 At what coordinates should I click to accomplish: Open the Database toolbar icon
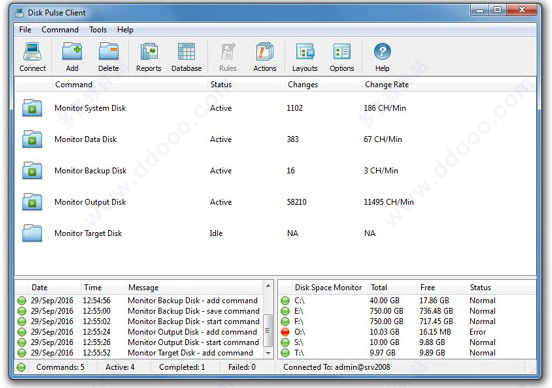click(x=186, y=52)
